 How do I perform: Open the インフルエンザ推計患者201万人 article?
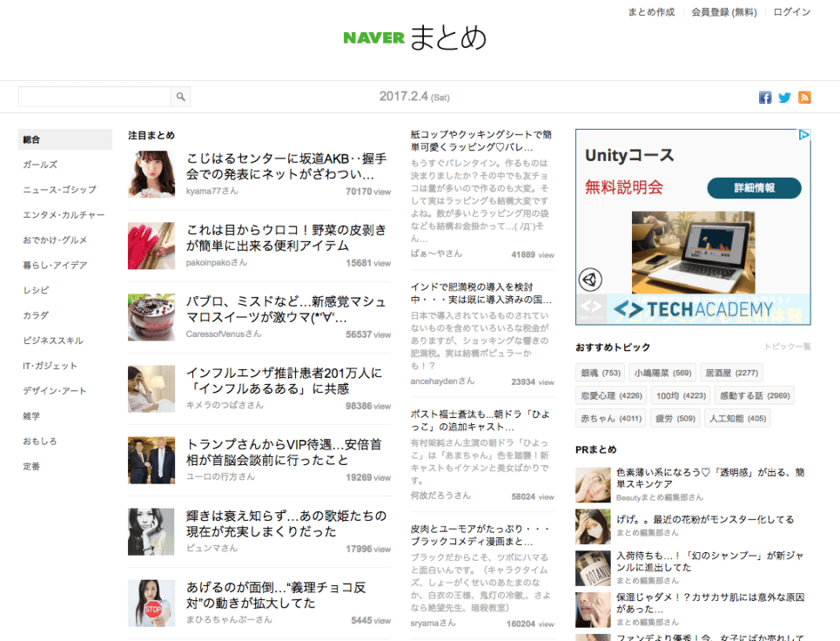(x=284, y=381)
